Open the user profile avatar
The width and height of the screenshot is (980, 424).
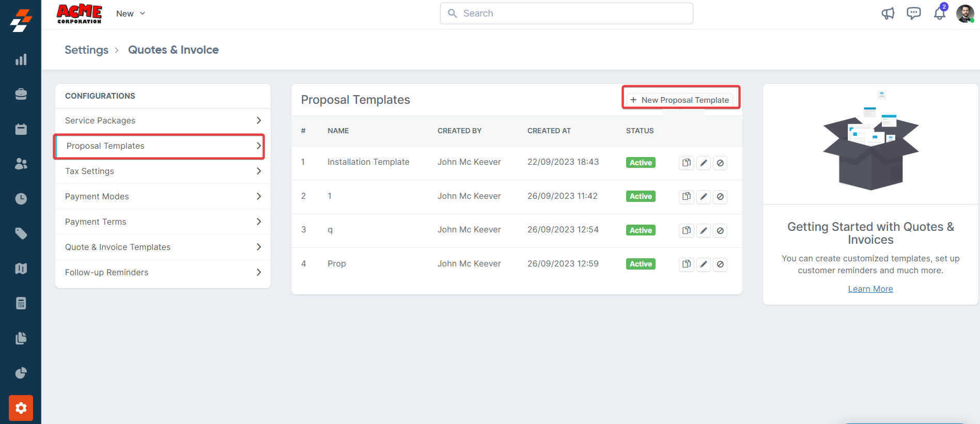coord(965,13)
